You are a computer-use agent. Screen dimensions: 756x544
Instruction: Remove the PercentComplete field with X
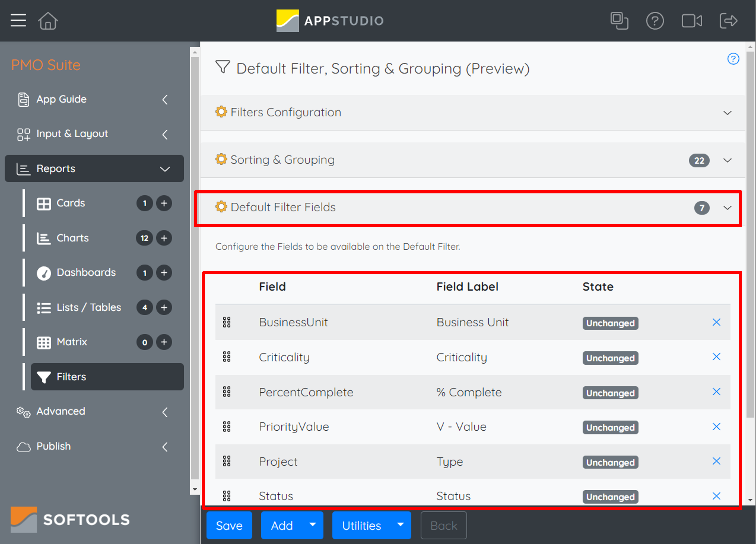pyautogui.click(x=716, y=392)
